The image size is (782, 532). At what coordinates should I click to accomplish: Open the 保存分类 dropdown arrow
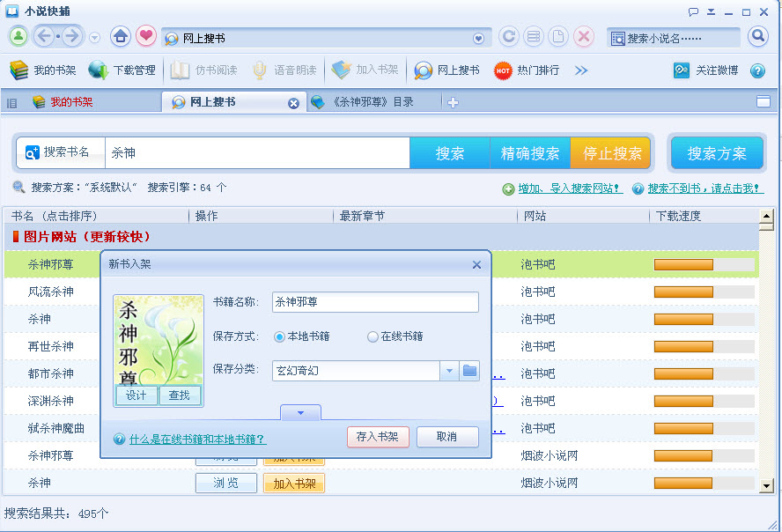click(449, 371)
